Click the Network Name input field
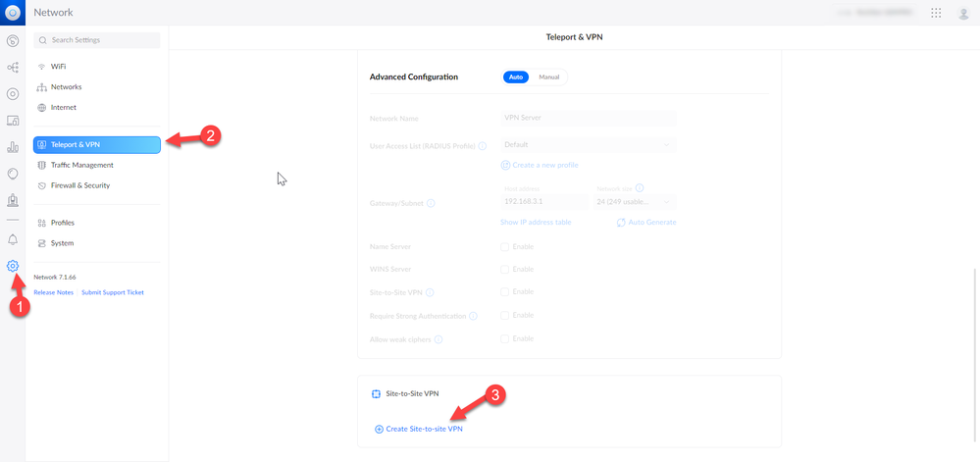The height and width of the screenshot is (462, 980). click(589, 118)
